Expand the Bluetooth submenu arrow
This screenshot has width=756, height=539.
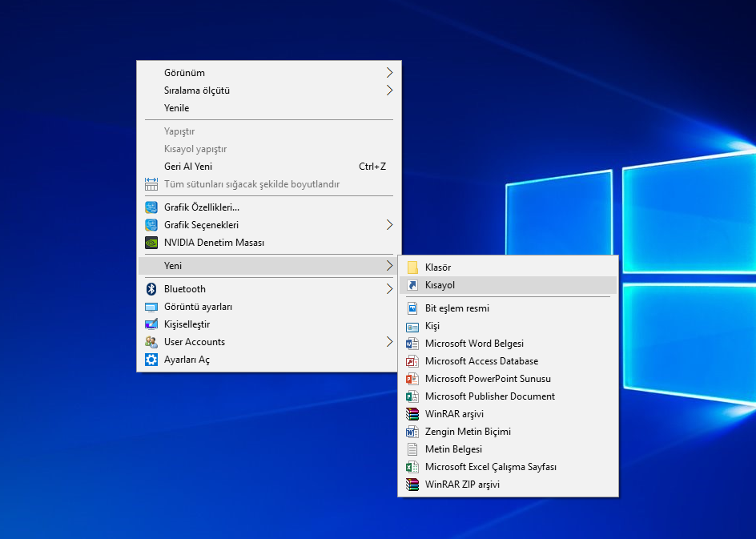coord(389,289)
